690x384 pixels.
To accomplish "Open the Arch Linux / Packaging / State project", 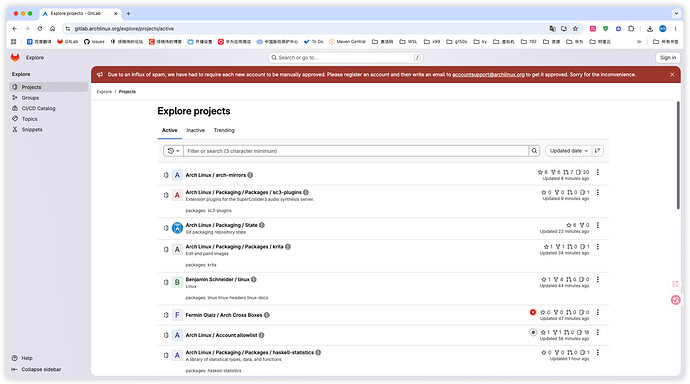I will (x=221, y=225).
